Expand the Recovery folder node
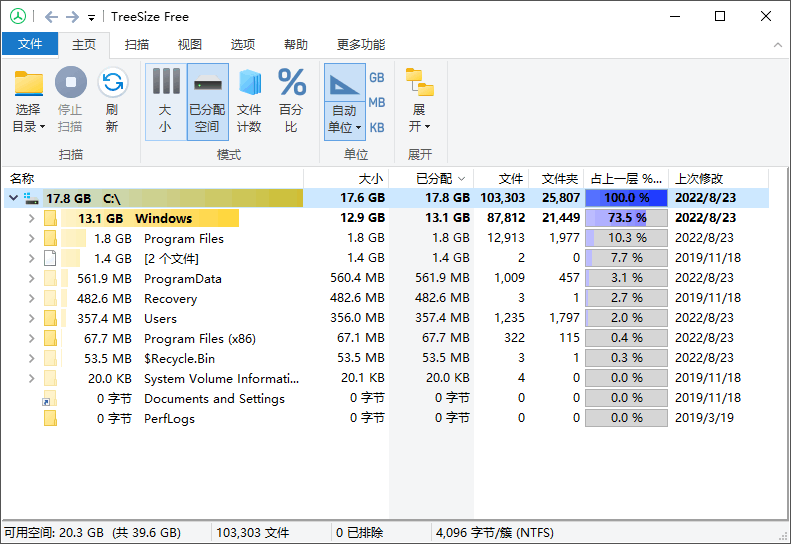 32,298
